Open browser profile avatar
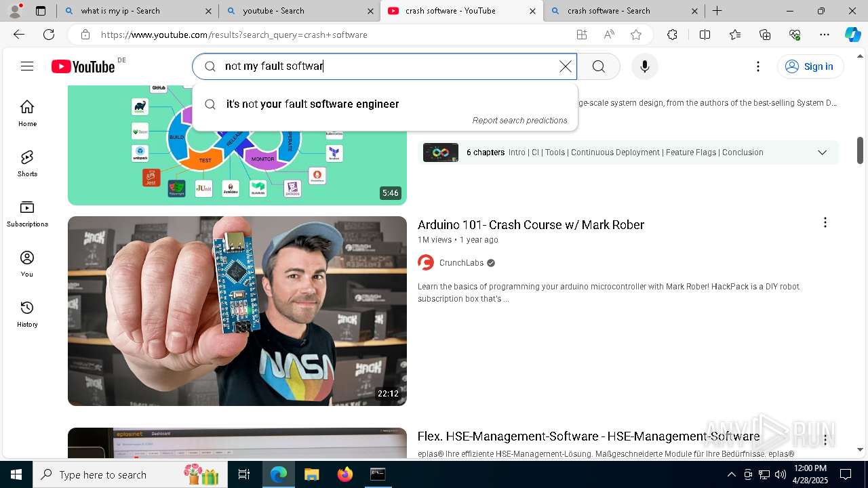The image size is (868, 488). pos(15,11)
